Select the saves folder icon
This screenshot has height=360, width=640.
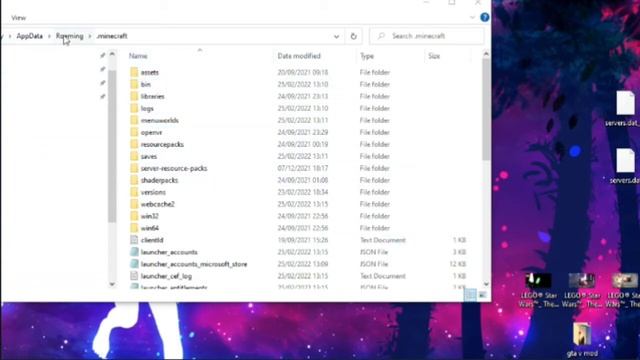(134, 156)
